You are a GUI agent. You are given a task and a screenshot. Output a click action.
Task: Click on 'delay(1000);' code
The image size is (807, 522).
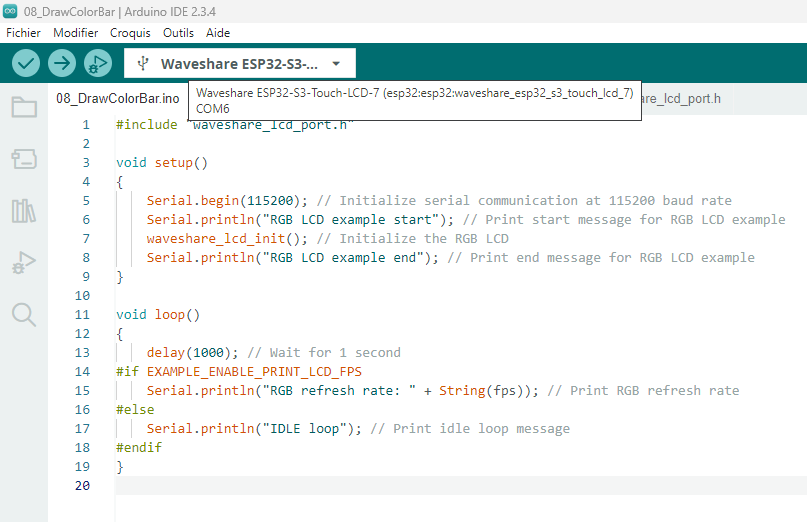tap(192, 353)
